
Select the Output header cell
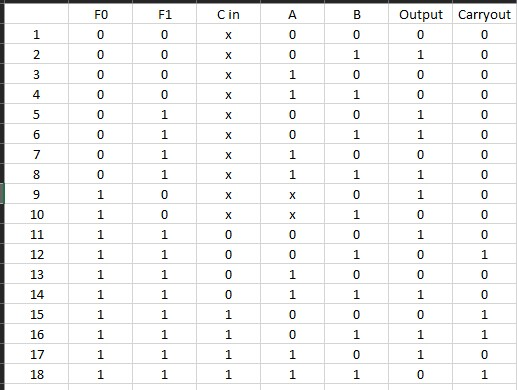pyautogui.click(x=420, y=14)
